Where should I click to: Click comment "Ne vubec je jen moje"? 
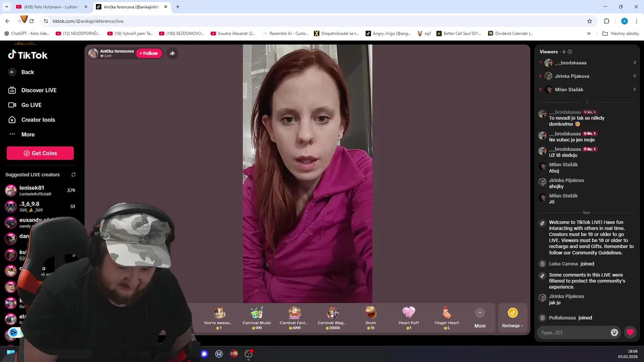572,140
